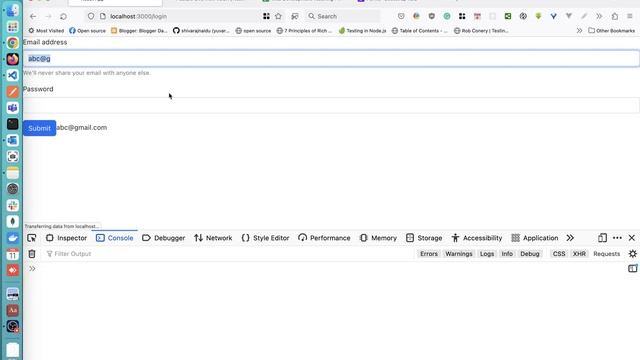Click the browser back arrow
Screen dimensions: 640x360
[33, 16]
